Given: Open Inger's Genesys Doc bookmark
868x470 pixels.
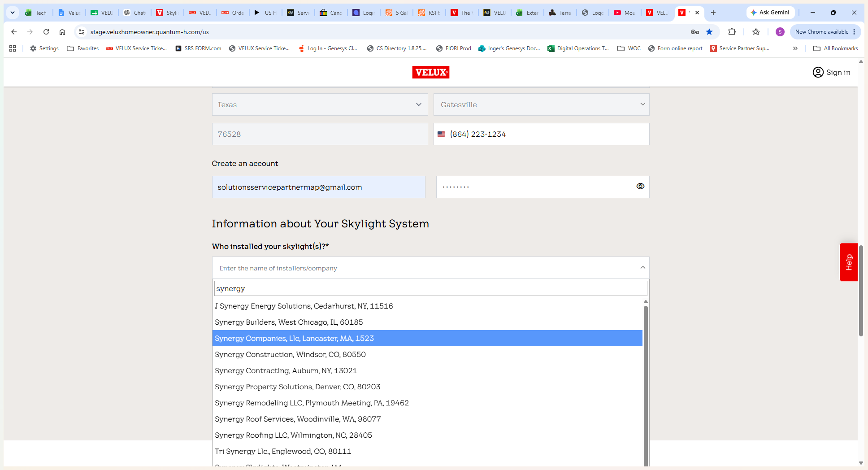Looking at the screenshot, I should click(x=509, y=48).
